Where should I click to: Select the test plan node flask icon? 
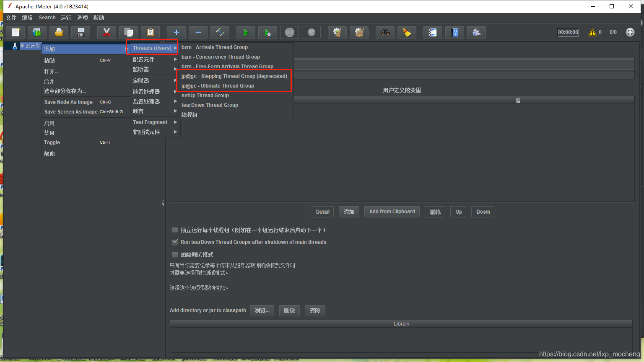[x=15, y=46]
